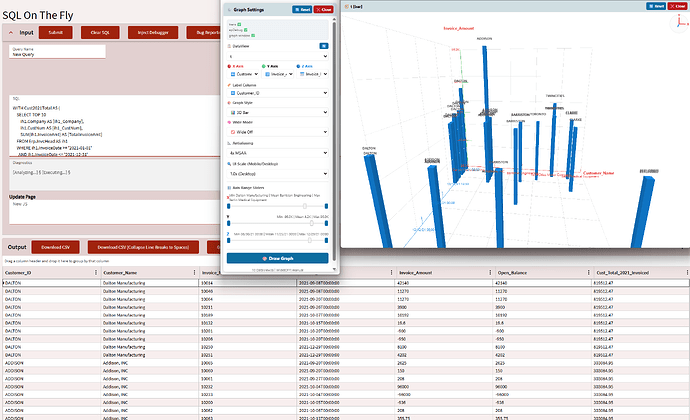Click the Wide Mode pink icon

click(x=229, y=122)
